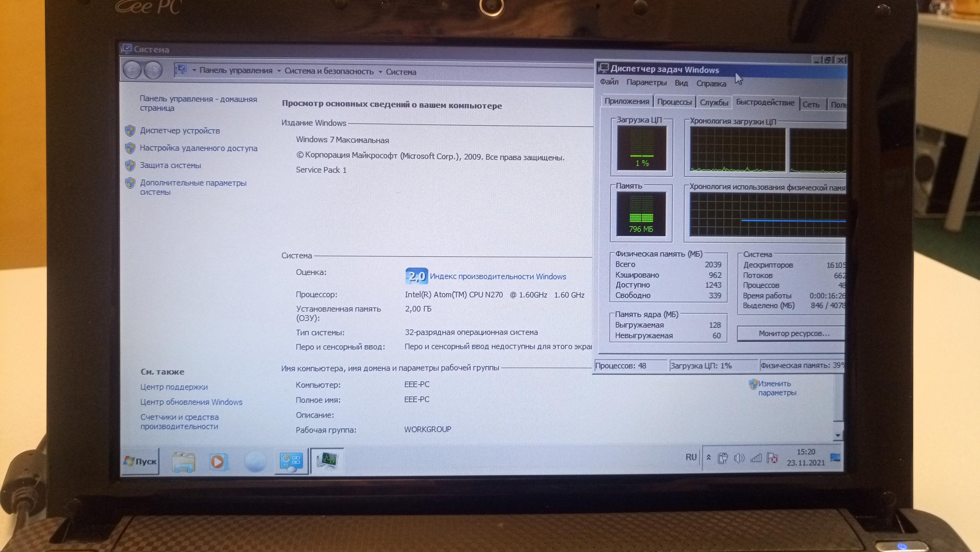Open Action Center flag tray icon
Image resolution: width=980 pixels, height=552 pixels.
(x=772, y=458)
